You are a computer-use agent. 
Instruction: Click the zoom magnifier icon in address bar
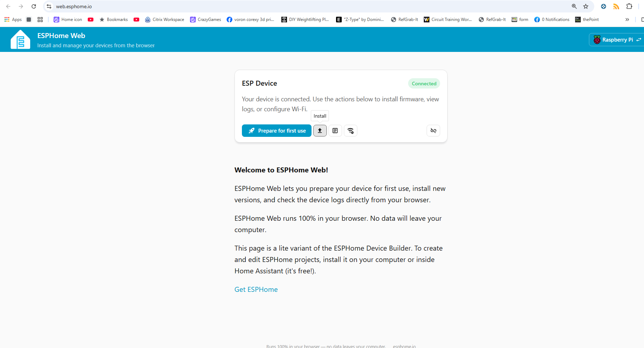click(574, 6)
